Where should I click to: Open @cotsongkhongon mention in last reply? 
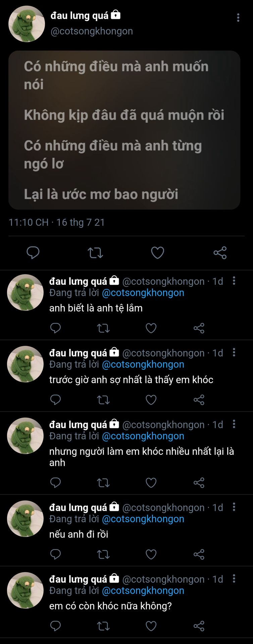143,591
